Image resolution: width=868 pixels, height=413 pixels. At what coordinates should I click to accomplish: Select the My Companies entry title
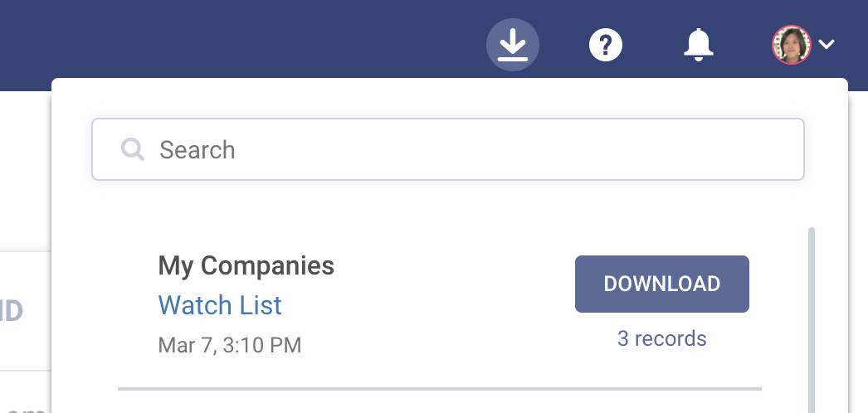pos(246,266)
